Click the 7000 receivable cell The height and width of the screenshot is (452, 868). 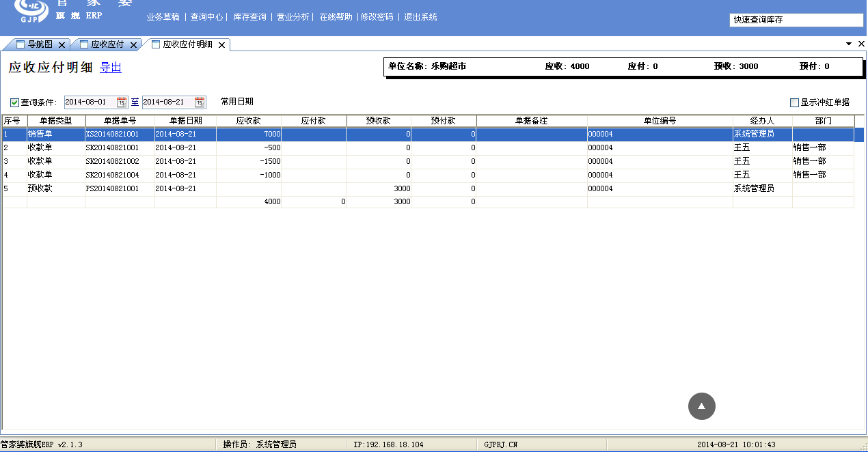coord(249,135)
